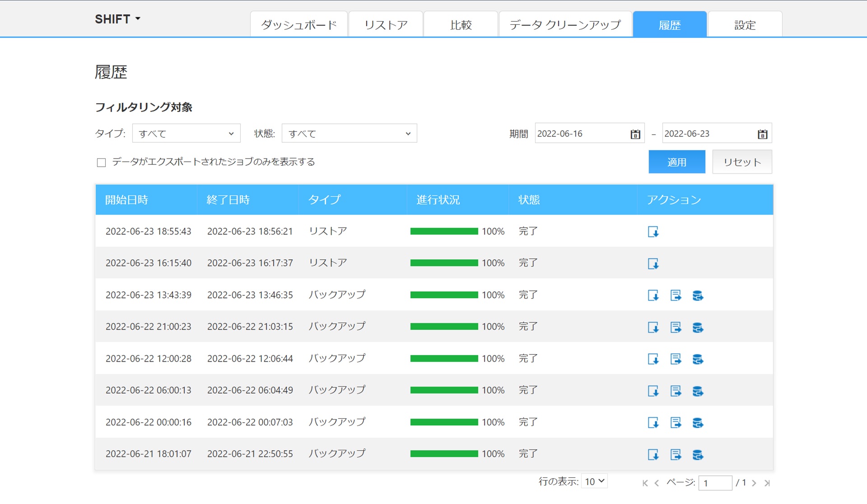Open the 行の表示 rows-per-page dropdown
Image resolution: width=867 pixels, height=504 pixels.
(x=594, y=481)
